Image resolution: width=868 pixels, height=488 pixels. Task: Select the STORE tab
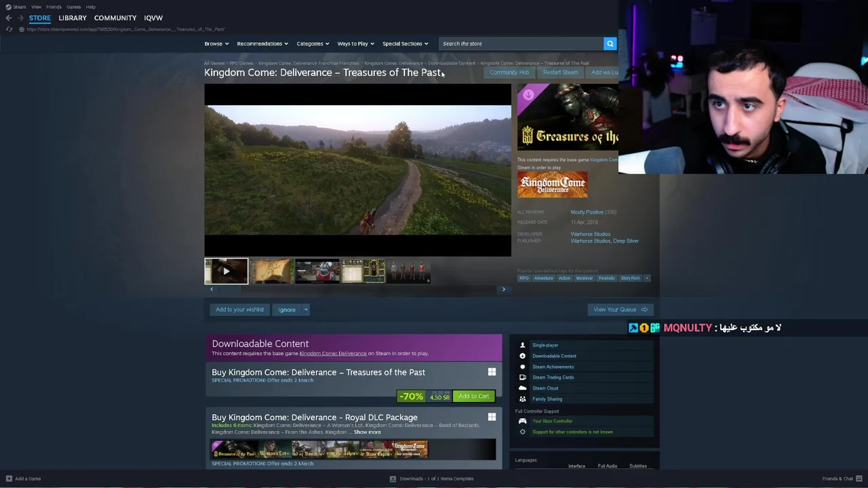pyautogui.click(x=40, y=18)
